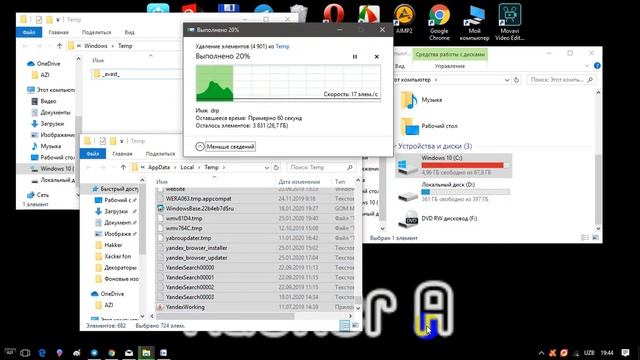The image size is (640, 360).
Task: Open Главная tab in Windows Temp window
Action: (x=58, y=32)
